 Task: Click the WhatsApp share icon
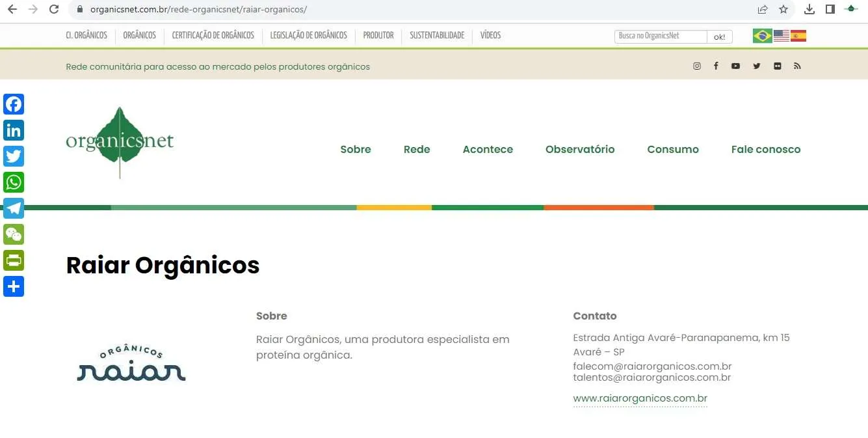click(x=14, y=182)
